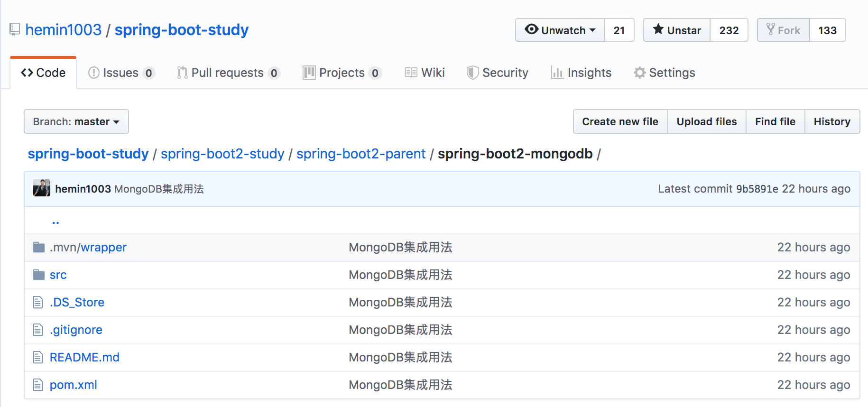Open the Insights tab

click(x=581, y=73)
